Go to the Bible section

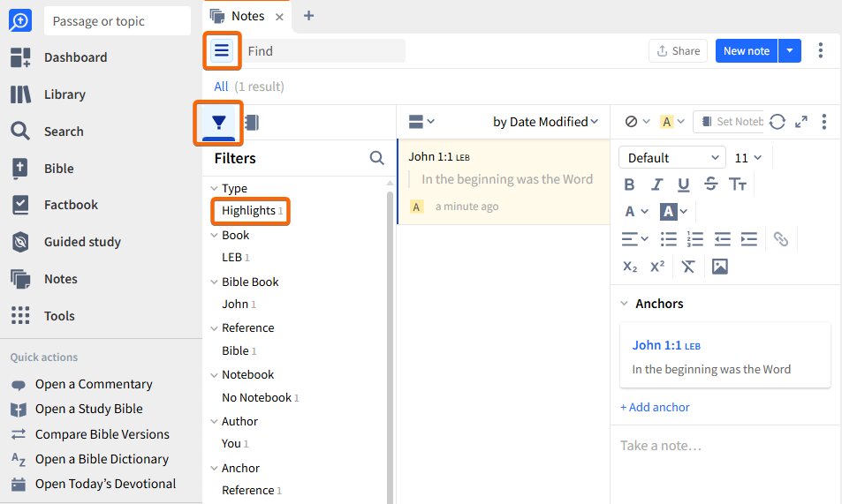click(42, 169)
